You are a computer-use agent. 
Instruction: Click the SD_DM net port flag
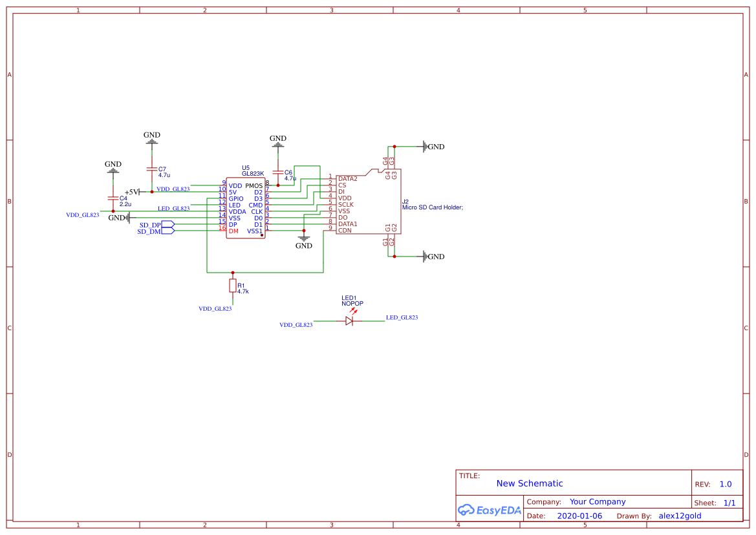165,231
